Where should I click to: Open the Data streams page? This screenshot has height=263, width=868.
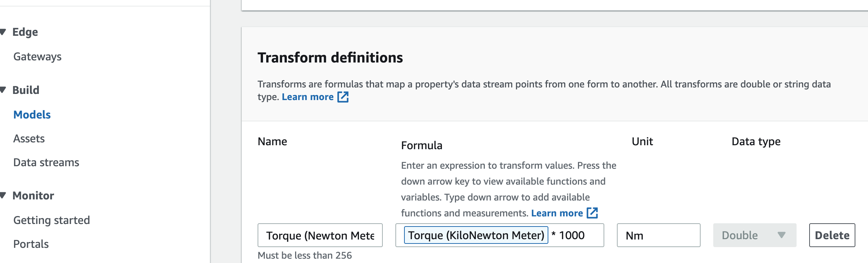coord(46,162)
